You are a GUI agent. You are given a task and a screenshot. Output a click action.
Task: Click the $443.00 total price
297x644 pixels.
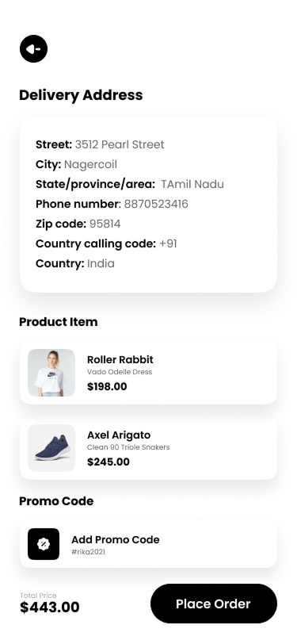[x=50, y=608]
